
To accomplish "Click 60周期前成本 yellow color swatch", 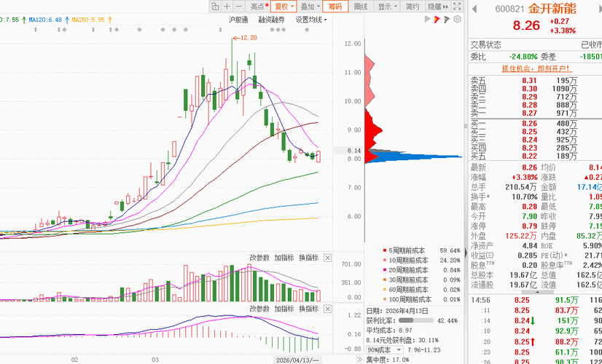I will 384,290.
